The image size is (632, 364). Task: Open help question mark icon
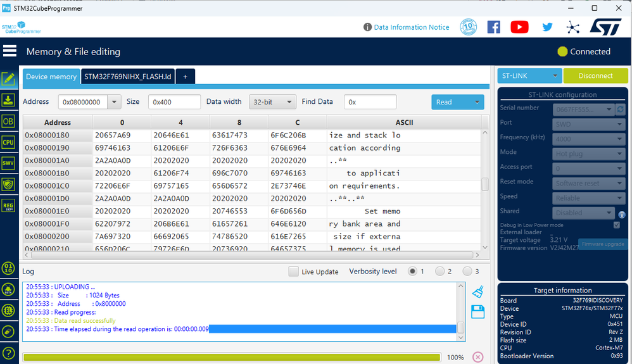[x=8, y=353]
